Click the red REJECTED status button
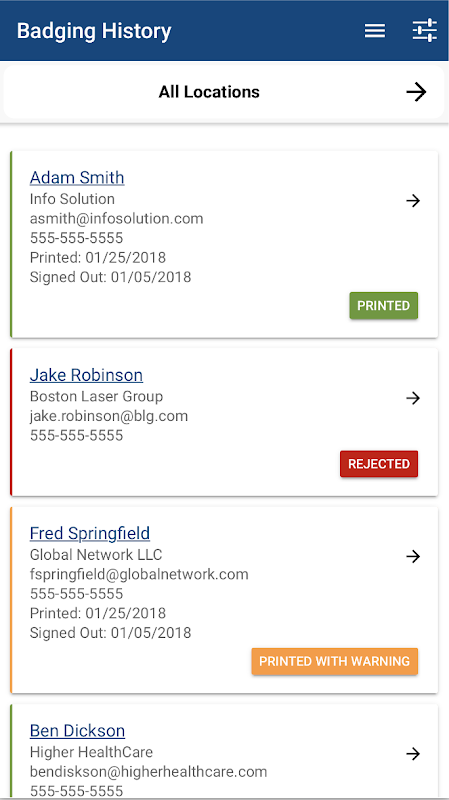Screen dimensions: 449x800 379,464
